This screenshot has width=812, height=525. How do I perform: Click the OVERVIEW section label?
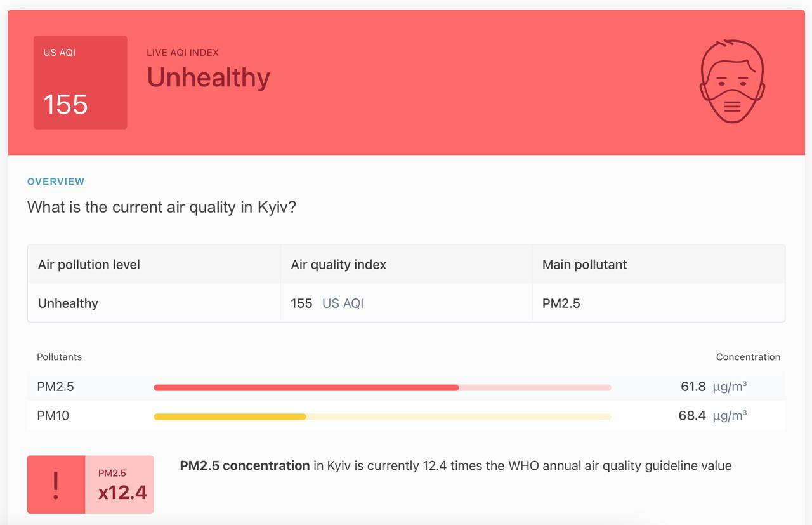pyautogui.click(x=56, y=182)
